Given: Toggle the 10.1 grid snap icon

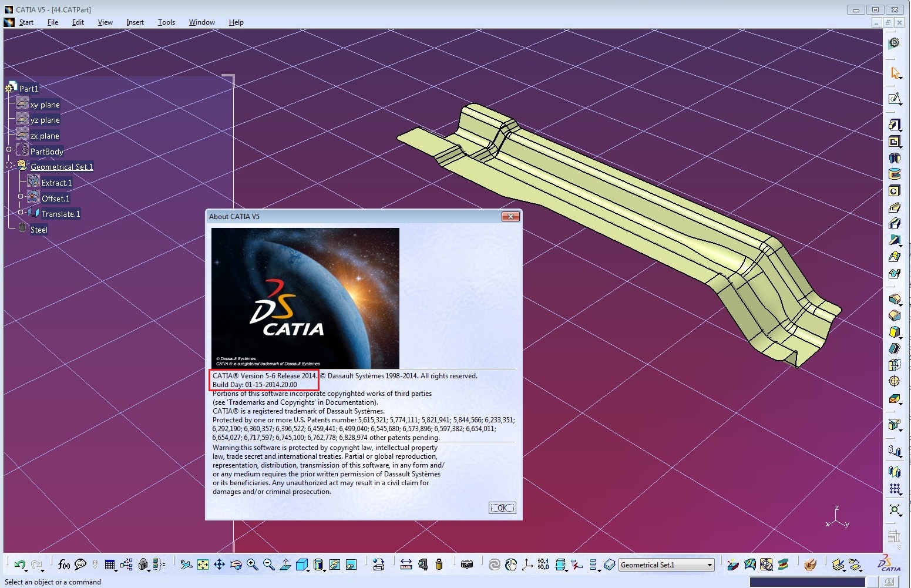Looking at the screenshot, I should pos(543,565).
